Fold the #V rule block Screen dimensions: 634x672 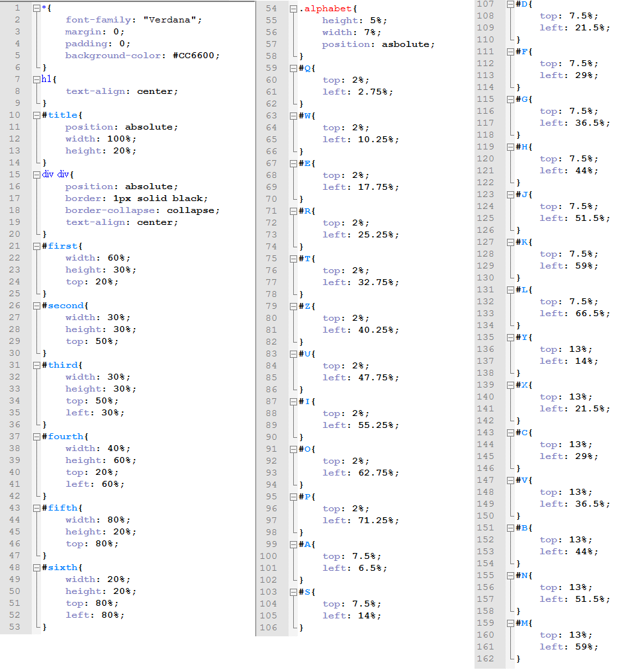(x=510, y=480)
